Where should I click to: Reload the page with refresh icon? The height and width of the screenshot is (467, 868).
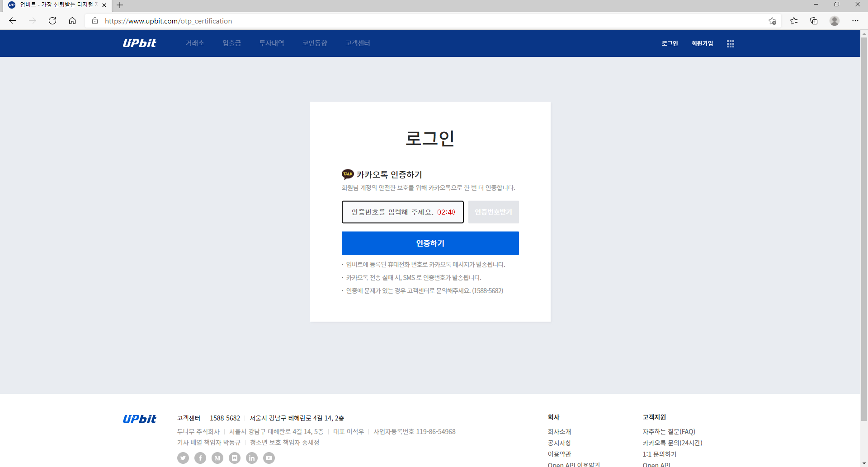pyautogui.click(x=52, y=21)
